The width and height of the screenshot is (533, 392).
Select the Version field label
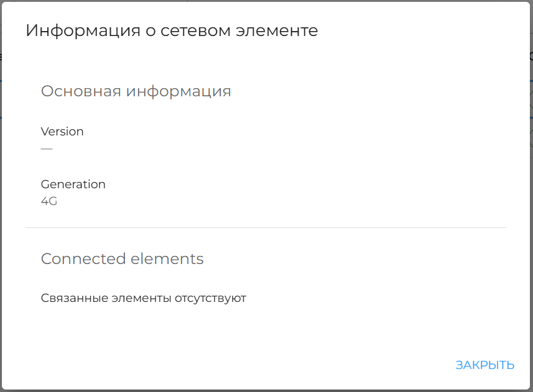click(62, 131)
